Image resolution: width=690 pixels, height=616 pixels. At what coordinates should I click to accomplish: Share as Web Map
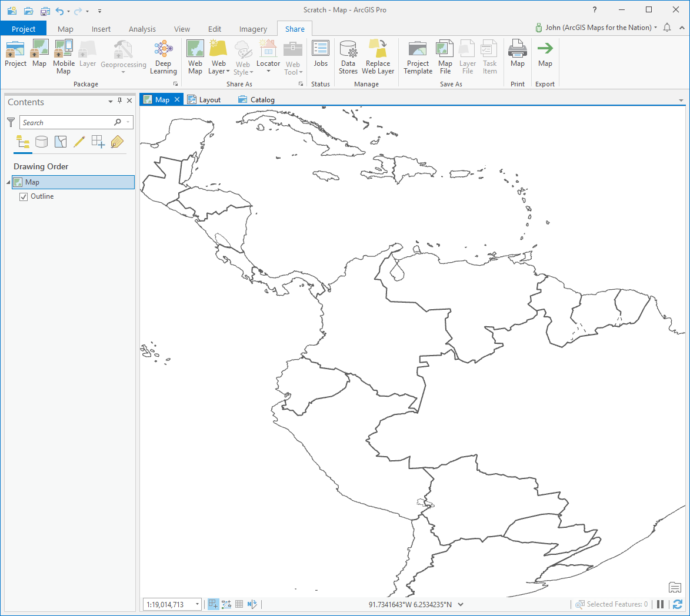tap(195, 56)
